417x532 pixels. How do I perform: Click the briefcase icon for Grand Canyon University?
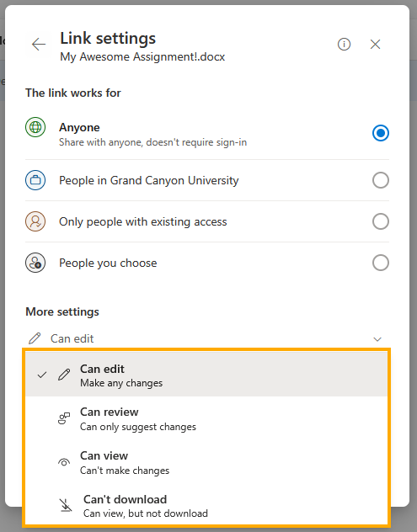[35, 180]
